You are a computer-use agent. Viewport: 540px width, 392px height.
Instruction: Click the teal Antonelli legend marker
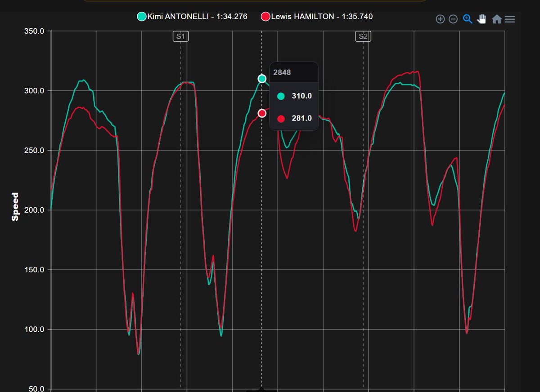click(142, 17)
